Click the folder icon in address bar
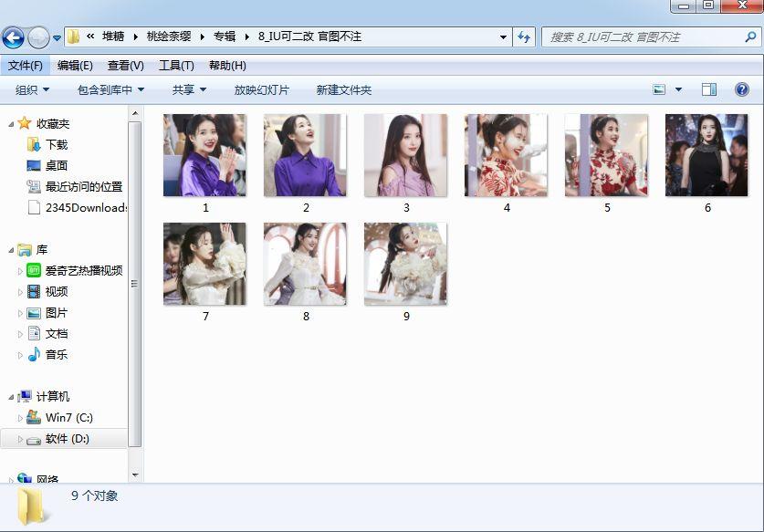 click(x=73, y=37)
